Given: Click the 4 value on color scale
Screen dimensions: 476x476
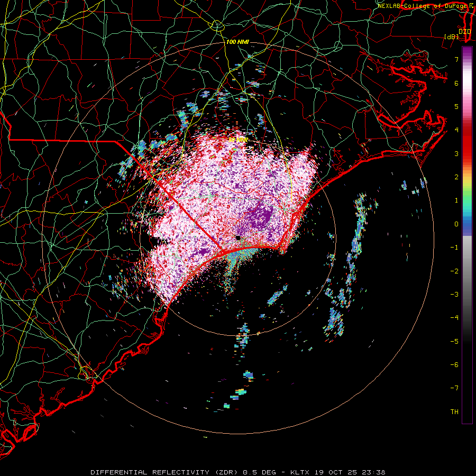Looking at the screenshot, I should [456, 130].
